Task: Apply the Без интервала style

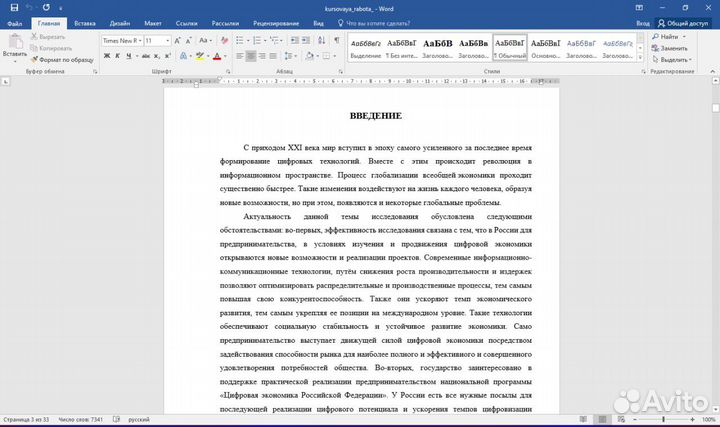Action: [401, 47]
